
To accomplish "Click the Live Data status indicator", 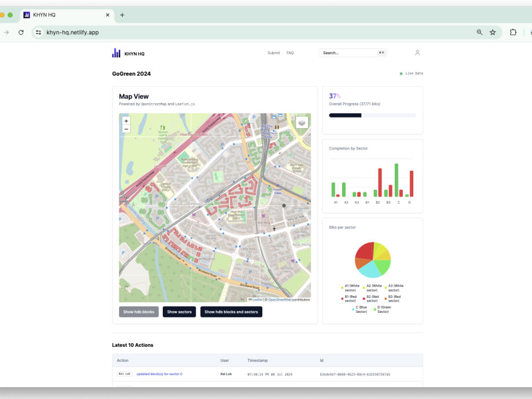I will [411, 73].
